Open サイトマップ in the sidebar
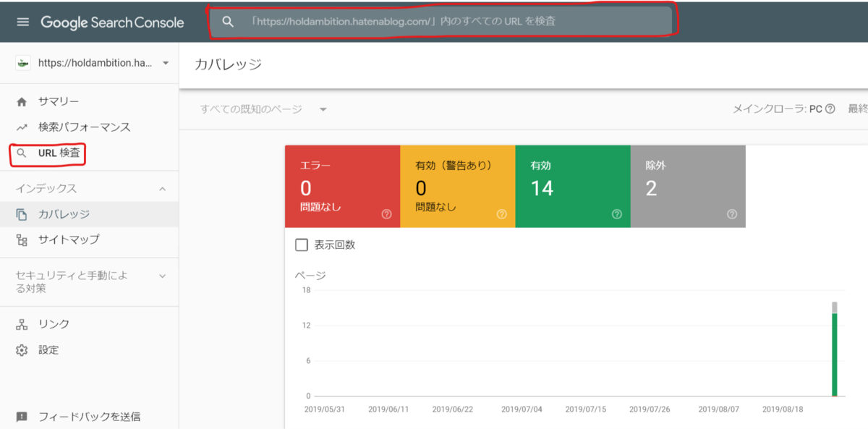 tap(89, 239)
